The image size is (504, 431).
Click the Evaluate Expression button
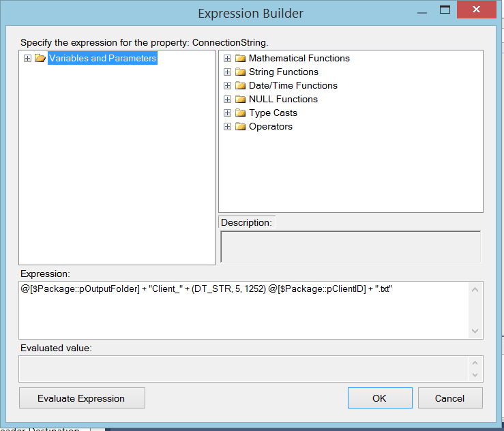82,398
